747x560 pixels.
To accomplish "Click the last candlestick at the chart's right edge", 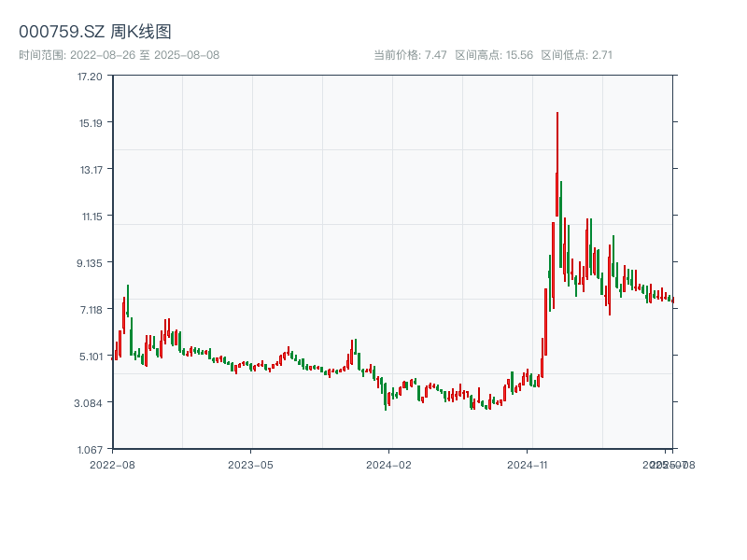I will [672, 300].
